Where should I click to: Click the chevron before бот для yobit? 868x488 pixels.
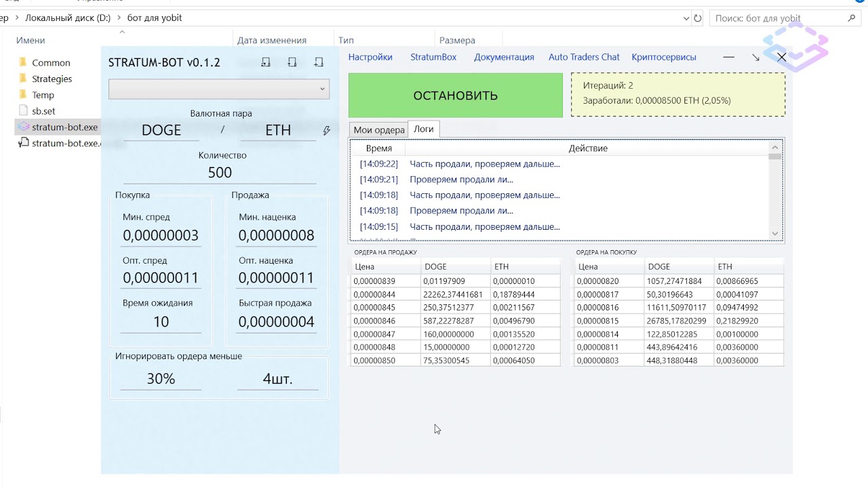tap(119, 18)
